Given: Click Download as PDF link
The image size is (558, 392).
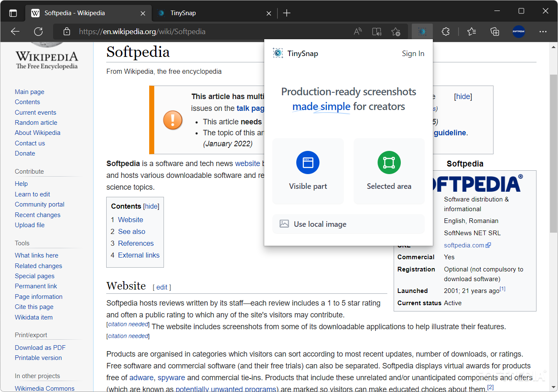Looking at the screenshot, I should [x=40, y=348].
